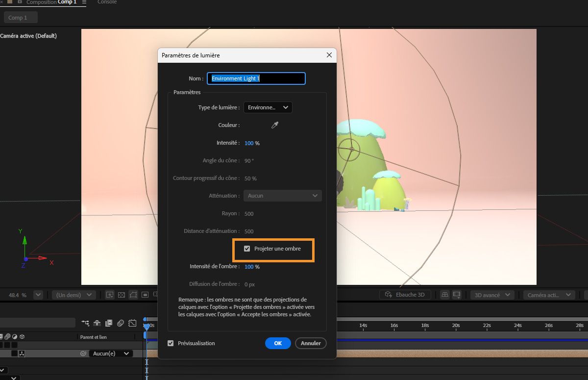Click the composition mini-flowchart icon

tap(85, 323)
